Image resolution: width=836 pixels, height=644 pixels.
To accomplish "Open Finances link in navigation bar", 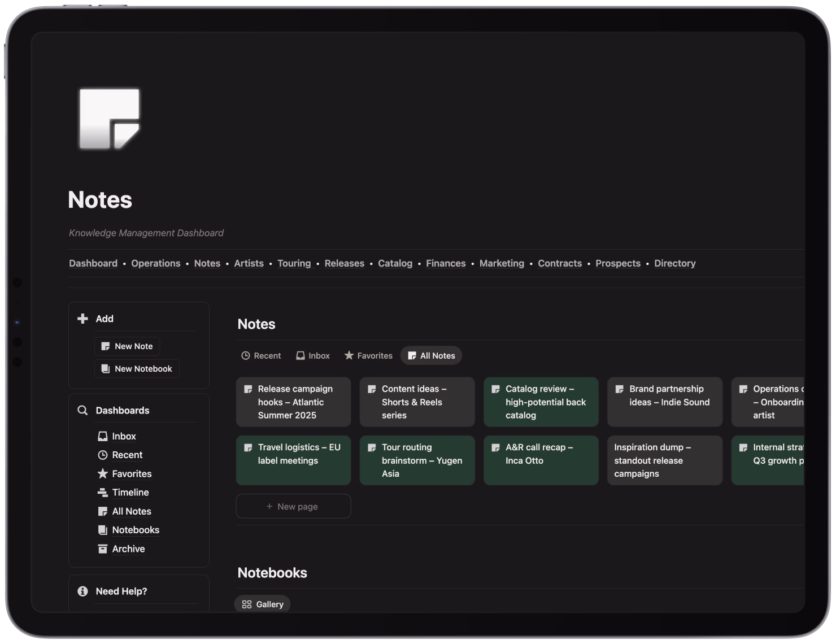I will click(446, 263).
